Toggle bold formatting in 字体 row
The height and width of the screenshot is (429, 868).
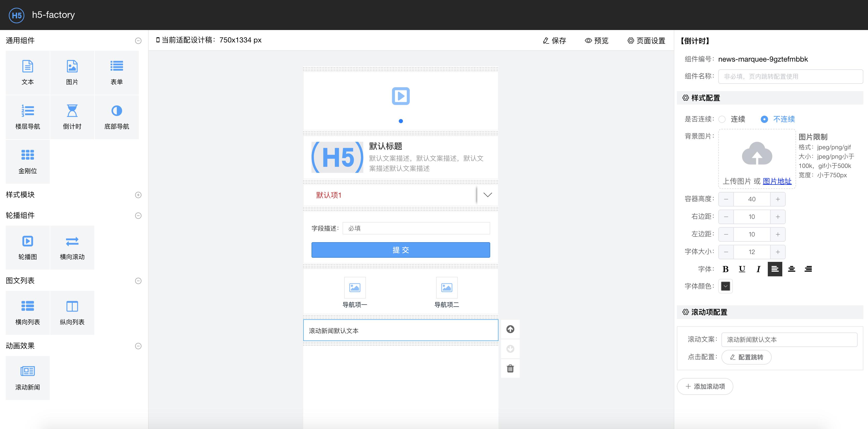[726, 269]
